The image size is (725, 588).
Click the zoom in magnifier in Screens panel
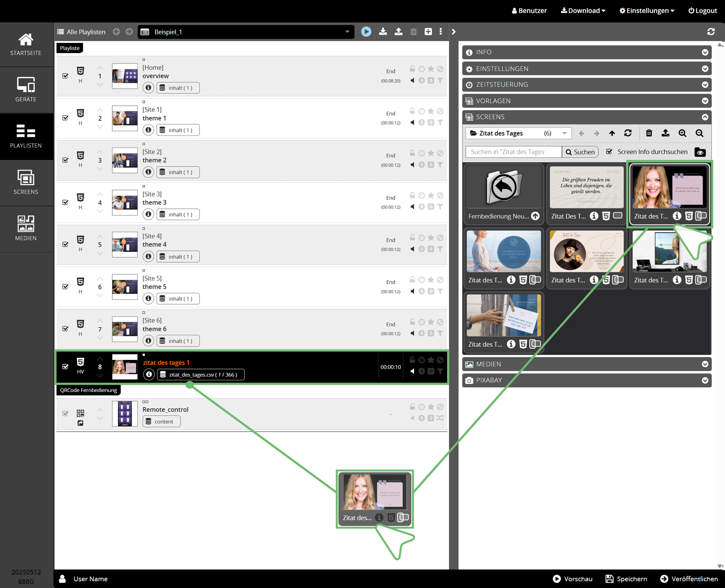point(682,133)
